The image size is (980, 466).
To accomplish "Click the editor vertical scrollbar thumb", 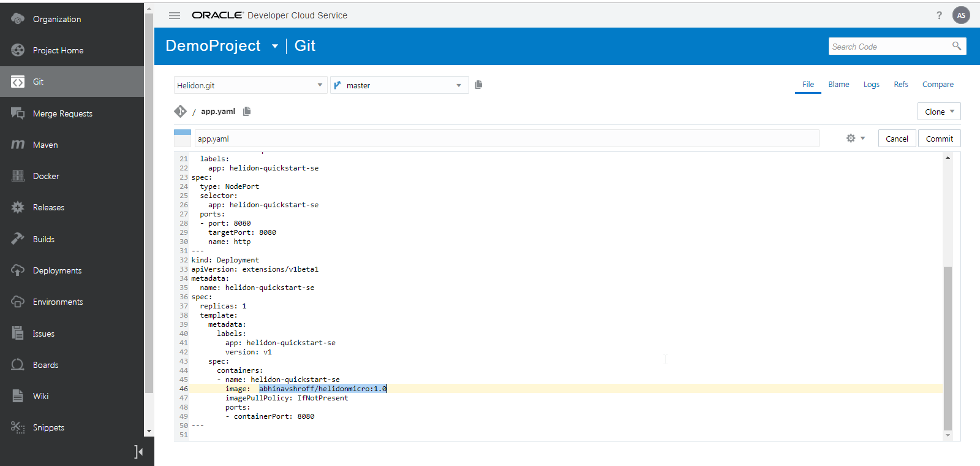I will pos(948,348).
